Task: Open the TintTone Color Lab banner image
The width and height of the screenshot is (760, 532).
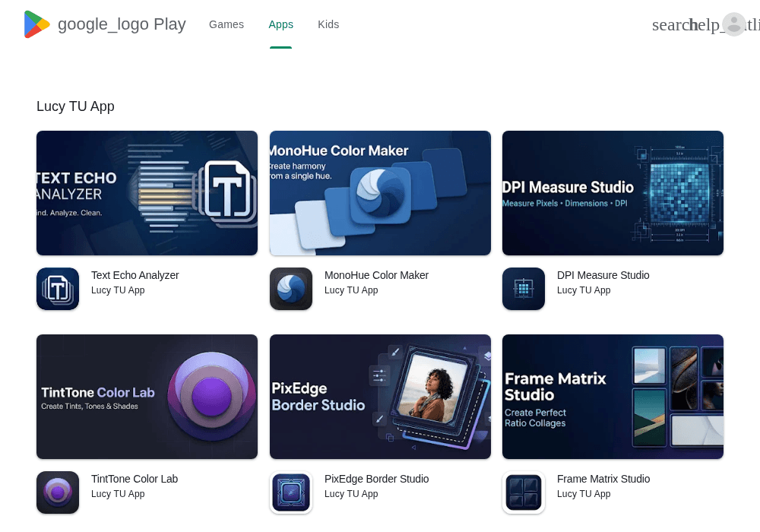Action: (147, 396)
